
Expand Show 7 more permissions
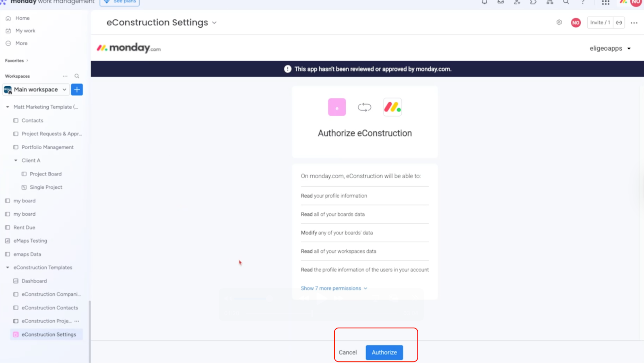click(334, 288)
